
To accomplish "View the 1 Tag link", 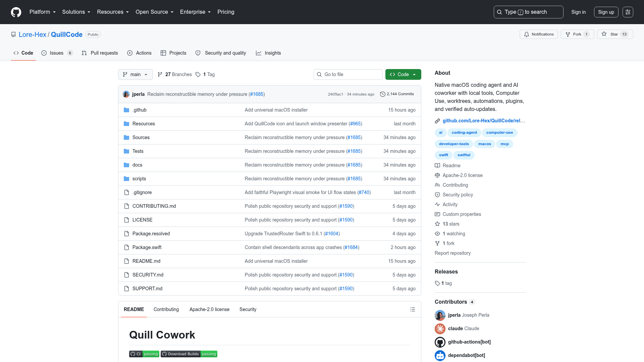I will [205, 74].
